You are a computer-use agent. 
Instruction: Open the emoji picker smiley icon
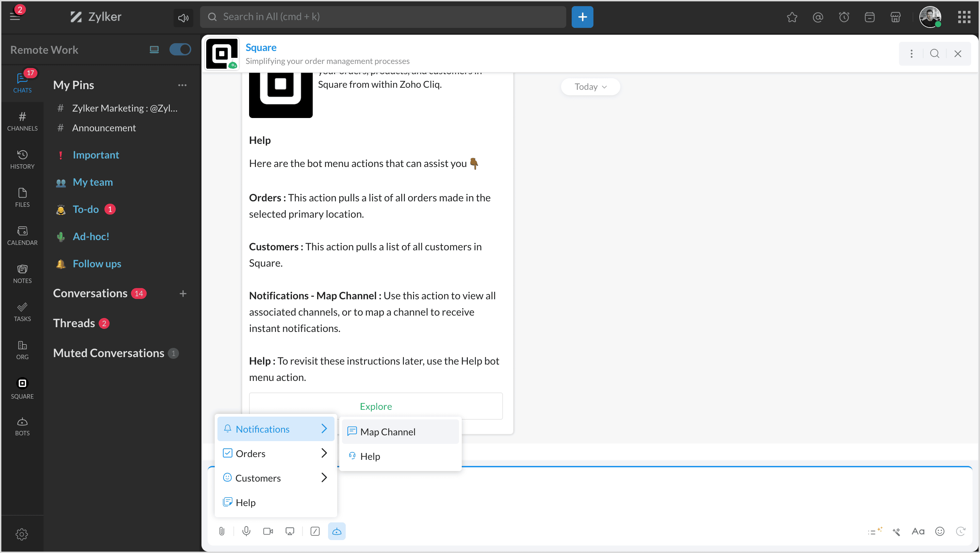pyautogui.click(x=940, y=531)
